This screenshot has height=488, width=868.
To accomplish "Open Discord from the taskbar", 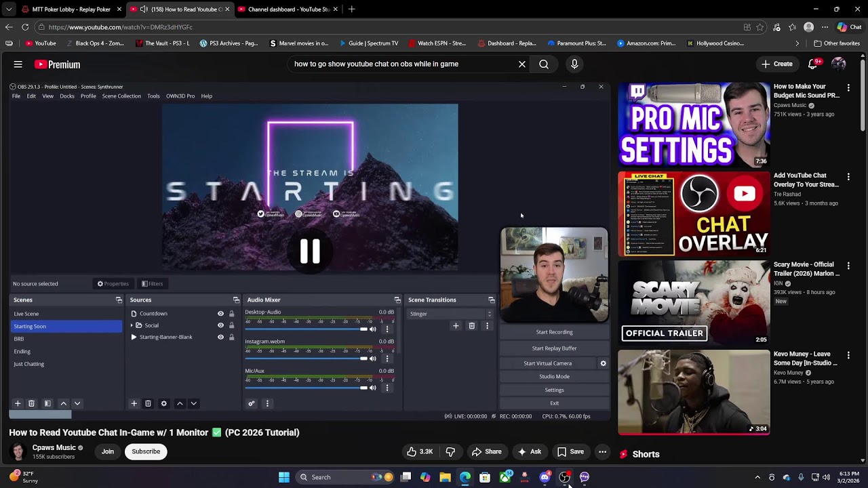I will point(545,477).
